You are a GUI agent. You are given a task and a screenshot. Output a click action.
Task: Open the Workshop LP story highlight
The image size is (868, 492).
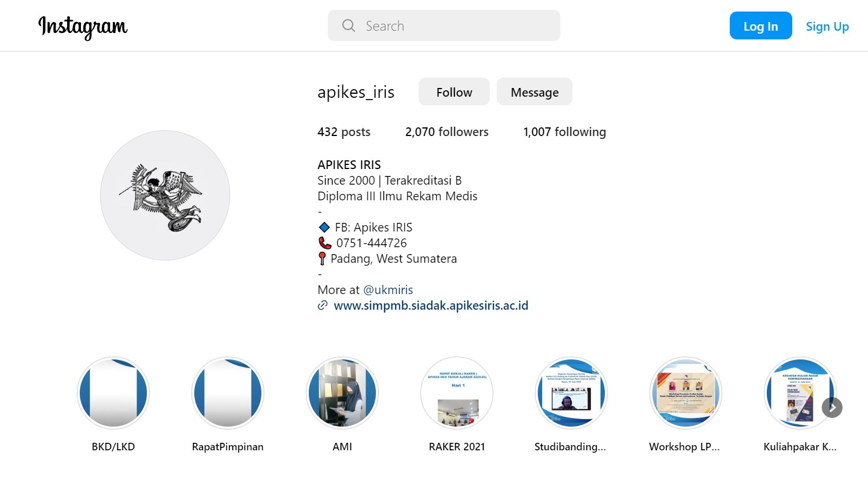(x=686, y=393)
